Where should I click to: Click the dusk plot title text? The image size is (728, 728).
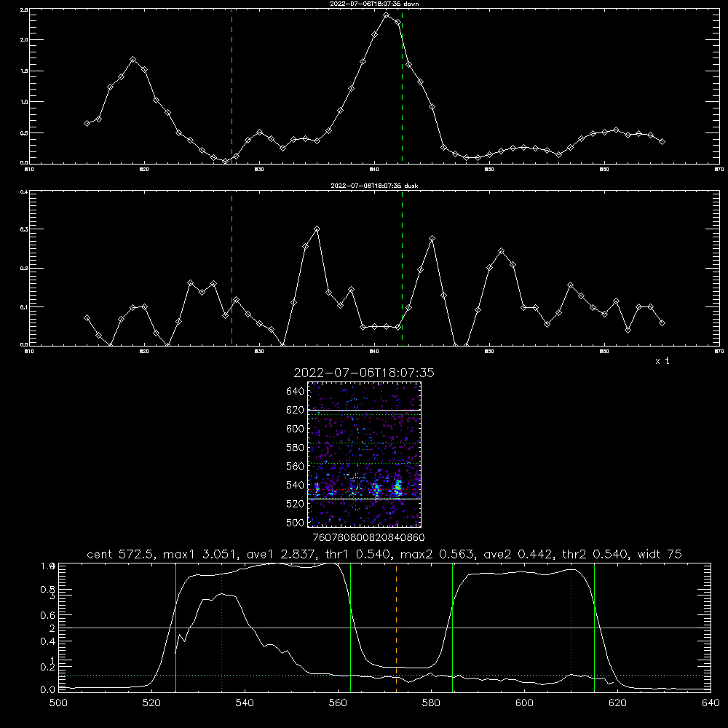(374, 186)
